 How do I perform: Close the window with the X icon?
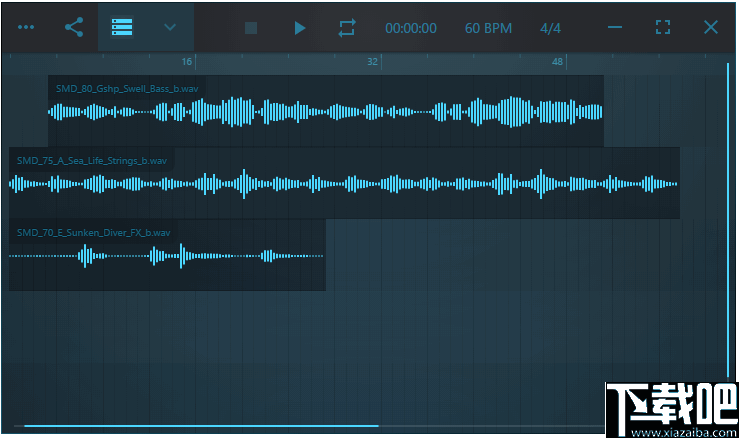(x=711, y=27)
